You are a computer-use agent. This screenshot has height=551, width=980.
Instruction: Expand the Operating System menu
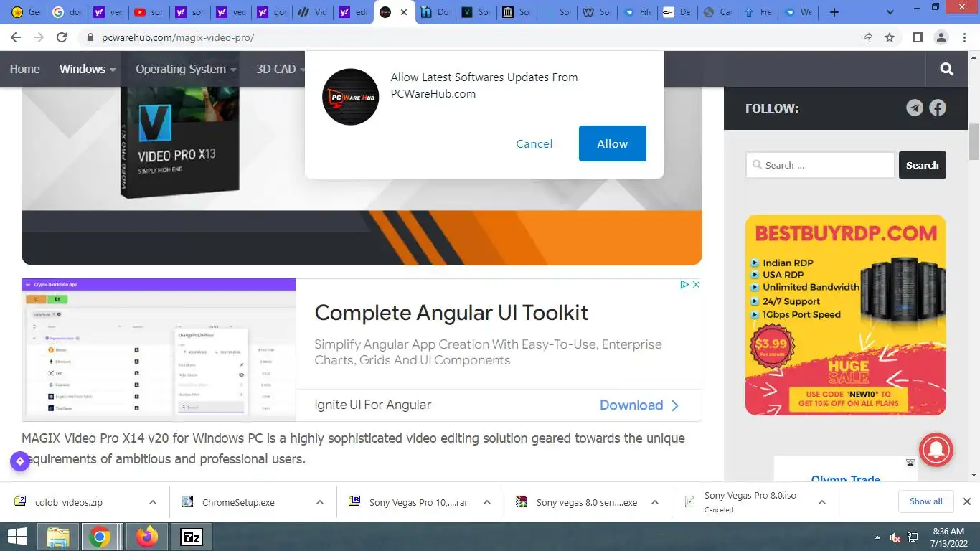(x=186, y=69)
